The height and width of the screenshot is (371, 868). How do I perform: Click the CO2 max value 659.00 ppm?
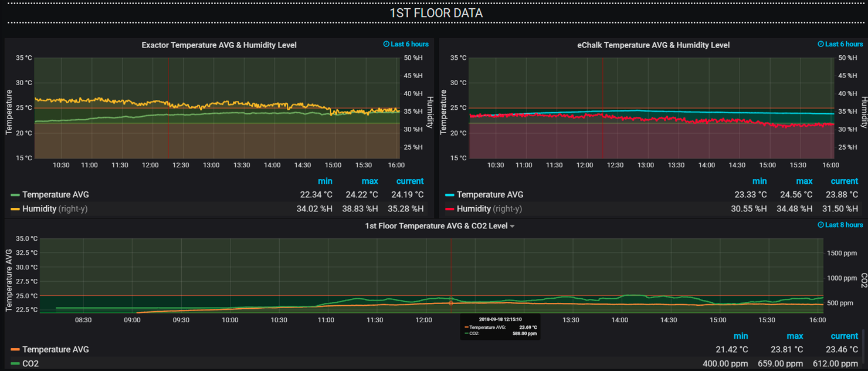pos(780,363)
